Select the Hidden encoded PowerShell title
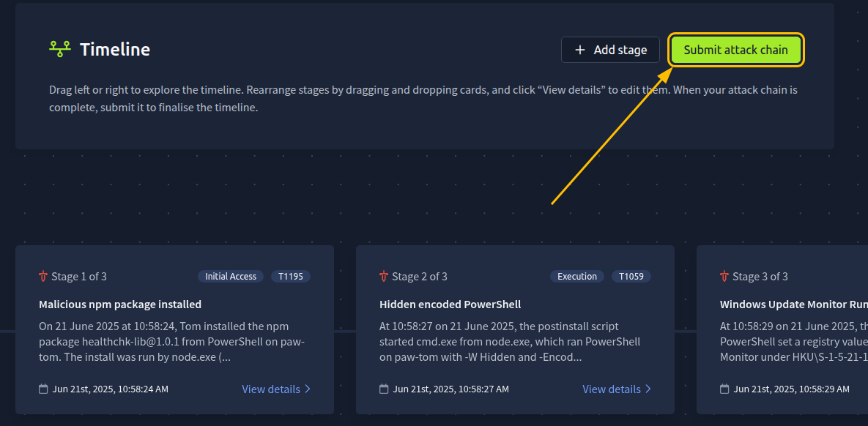Image resolution: width=868 pixels, height=426 pixels. click(450, 304)
